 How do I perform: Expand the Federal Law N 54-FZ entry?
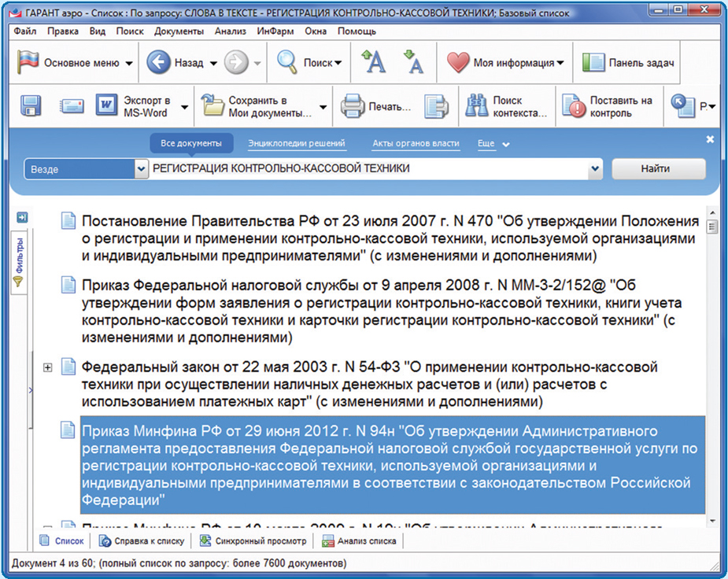coord(48,368)
